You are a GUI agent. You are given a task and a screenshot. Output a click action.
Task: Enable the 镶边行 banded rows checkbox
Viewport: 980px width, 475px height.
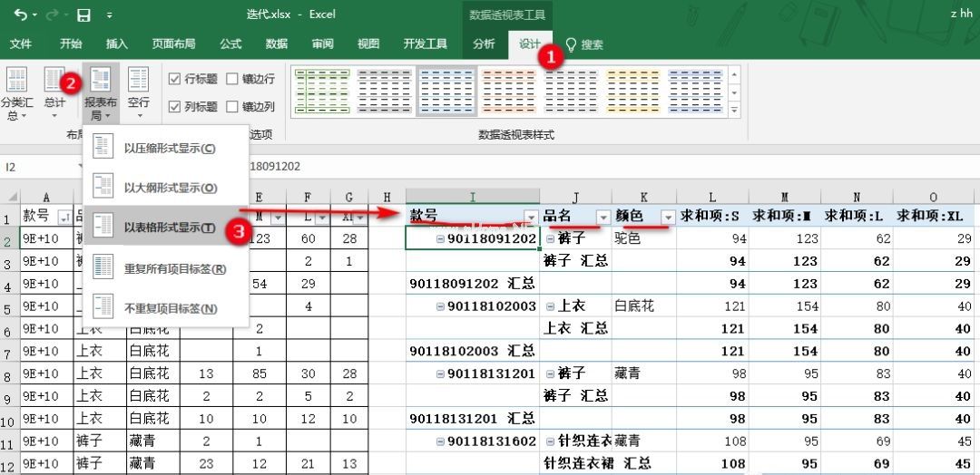233,79
